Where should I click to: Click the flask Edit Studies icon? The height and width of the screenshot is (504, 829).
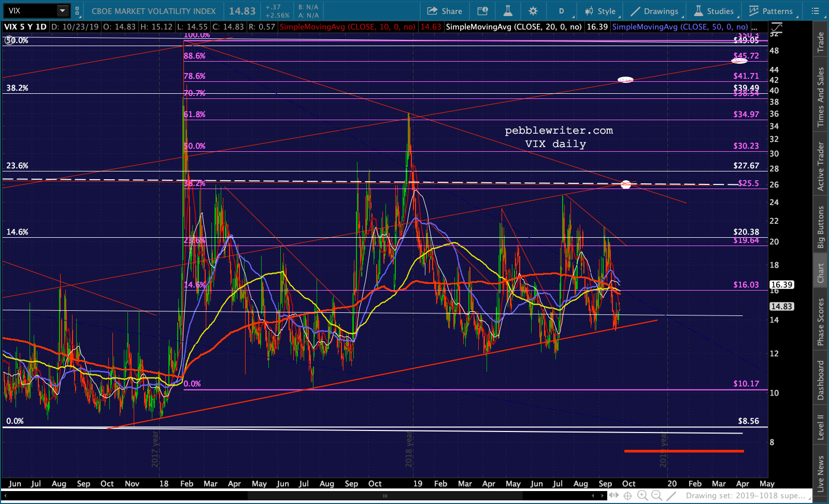click(508, 11)
